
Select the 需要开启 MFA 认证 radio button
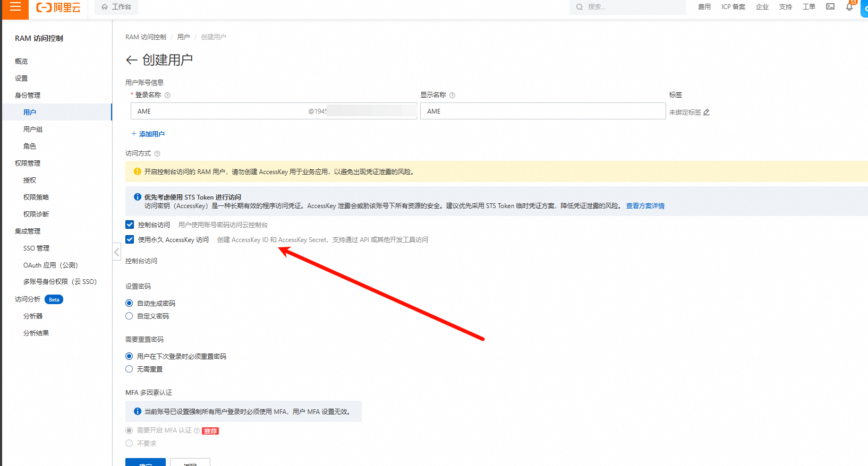[129, 430]
